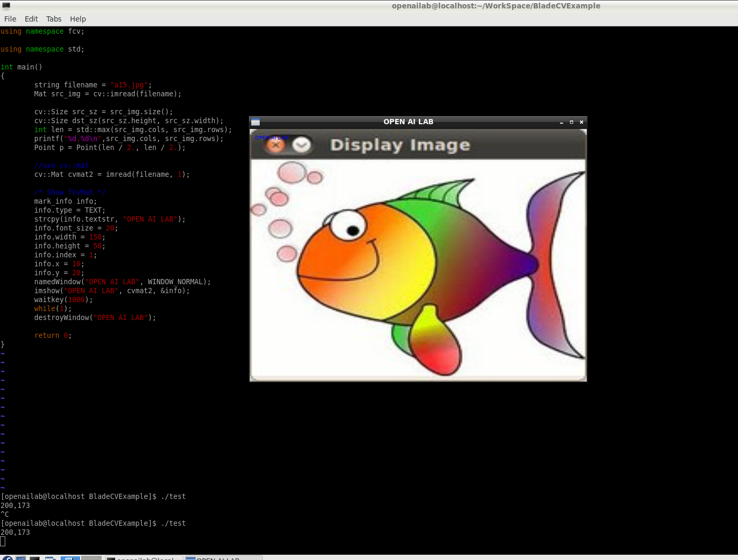The image size is (738, 560).
Task: Click the terminal cursor block at bottom
Action: 3,541
